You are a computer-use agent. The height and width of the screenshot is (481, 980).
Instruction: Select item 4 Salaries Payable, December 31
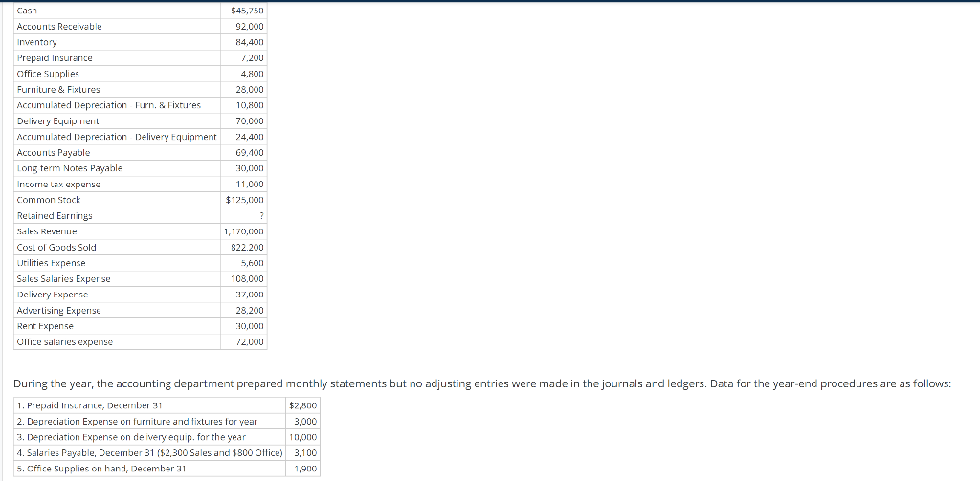[x=150, y=453]
